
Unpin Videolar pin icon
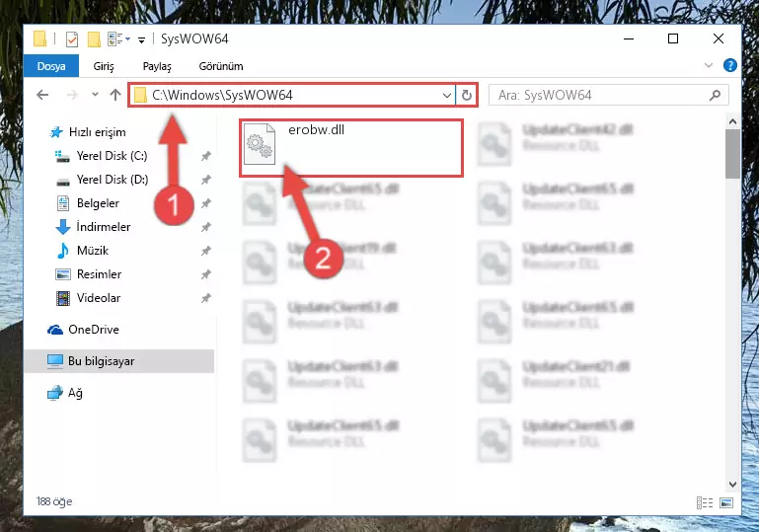pyautogui.click(x=205, y=298)
